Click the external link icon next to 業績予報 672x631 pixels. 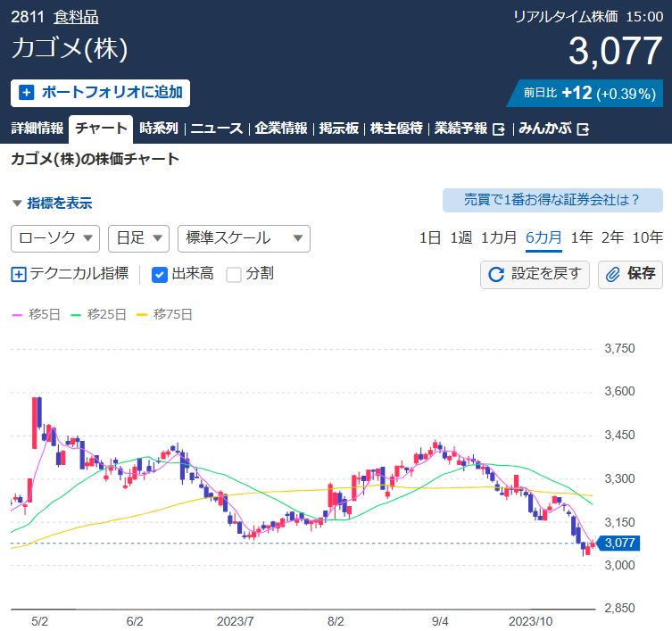[499, 129]
